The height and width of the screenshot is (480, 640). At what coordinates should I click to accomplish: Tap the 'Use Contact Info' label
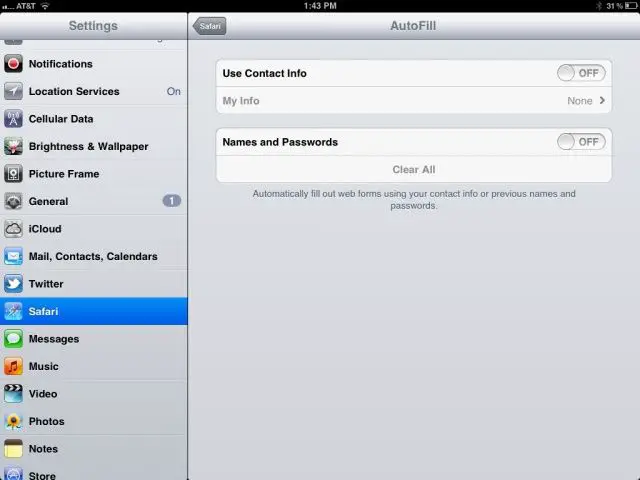click(264, 73)
